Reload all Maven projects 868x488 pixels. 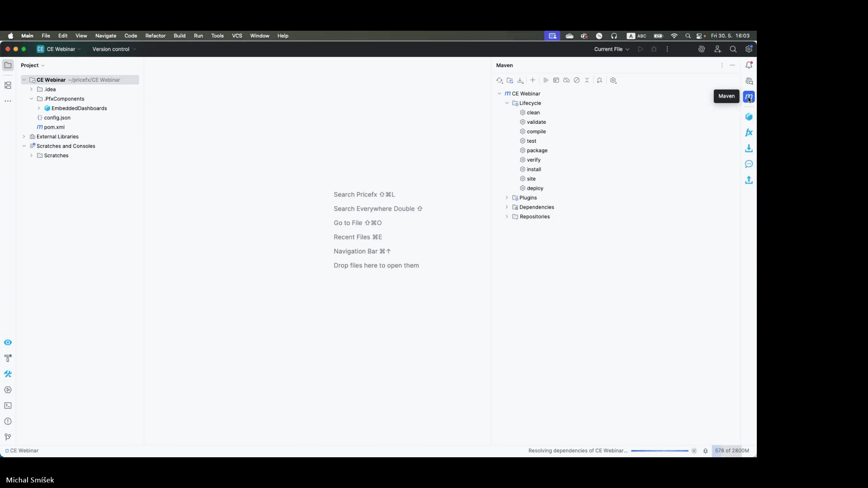pyautogui.click(x=499, y=80)
